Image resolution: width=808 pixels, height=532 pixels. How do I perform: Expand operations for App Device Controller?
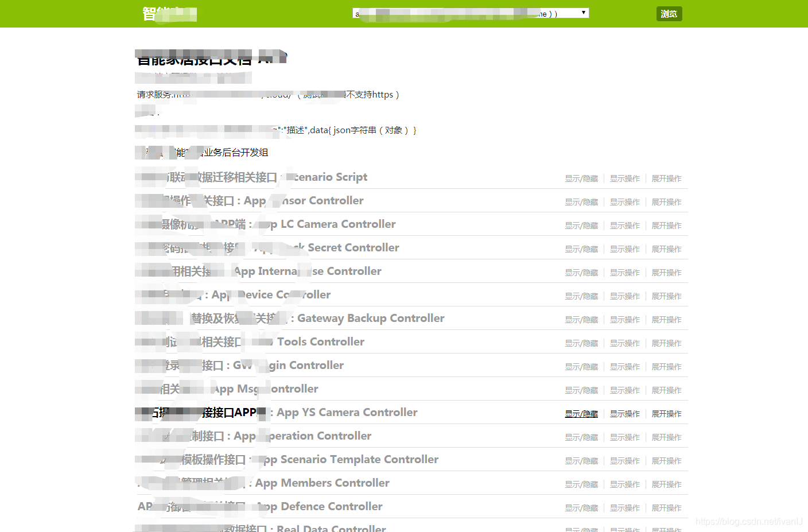click(666, 296)
